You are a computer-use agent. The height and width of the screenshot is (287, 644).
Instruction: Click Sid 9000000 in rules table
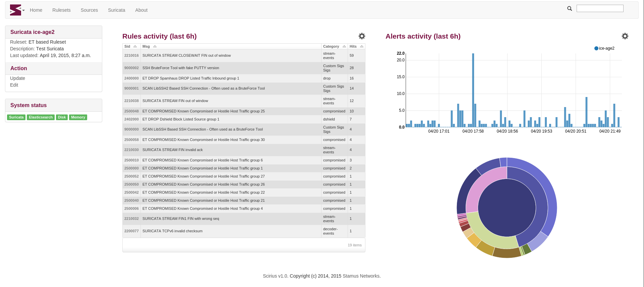pyautogui.click(x=131, y=129)
